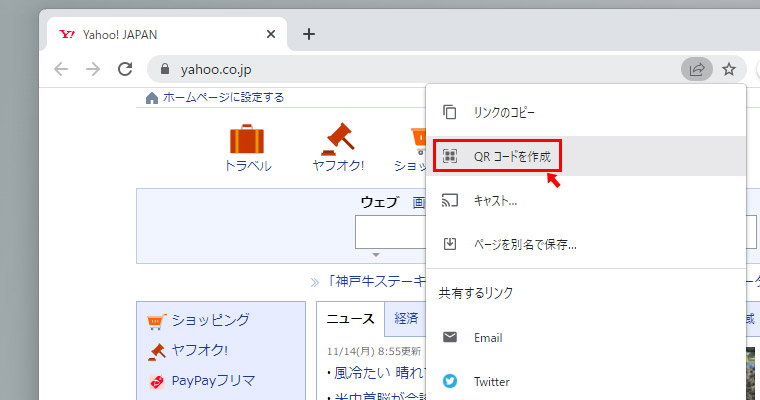Bookmark this page with the star icon
Viewport: 760px width, 400px height.
[x=729, y=69]
